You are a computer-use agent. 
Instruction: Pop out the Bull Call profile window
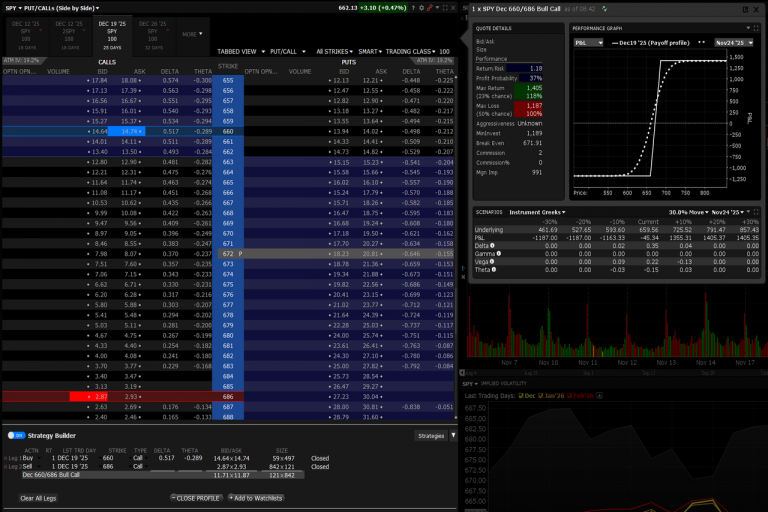745,9
